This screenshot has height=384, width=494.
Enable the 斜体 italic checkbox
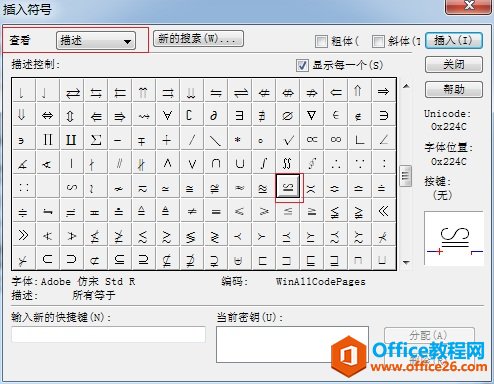tap(378, 41)
